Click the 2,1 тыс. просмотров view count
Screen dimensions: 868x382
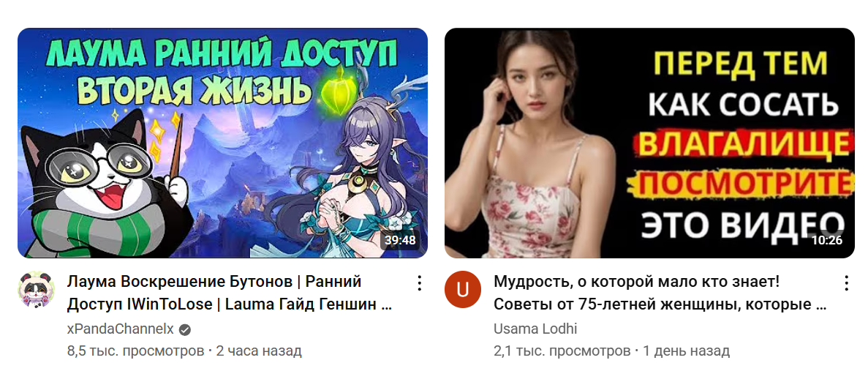(x=562, y=351)
